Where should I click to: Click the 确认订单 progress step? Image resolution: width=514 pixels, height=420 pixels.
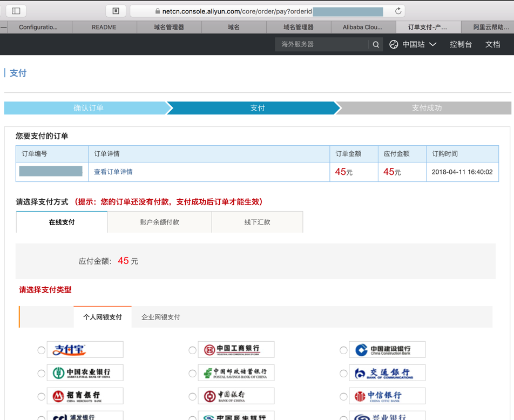[x=88, y=108]
